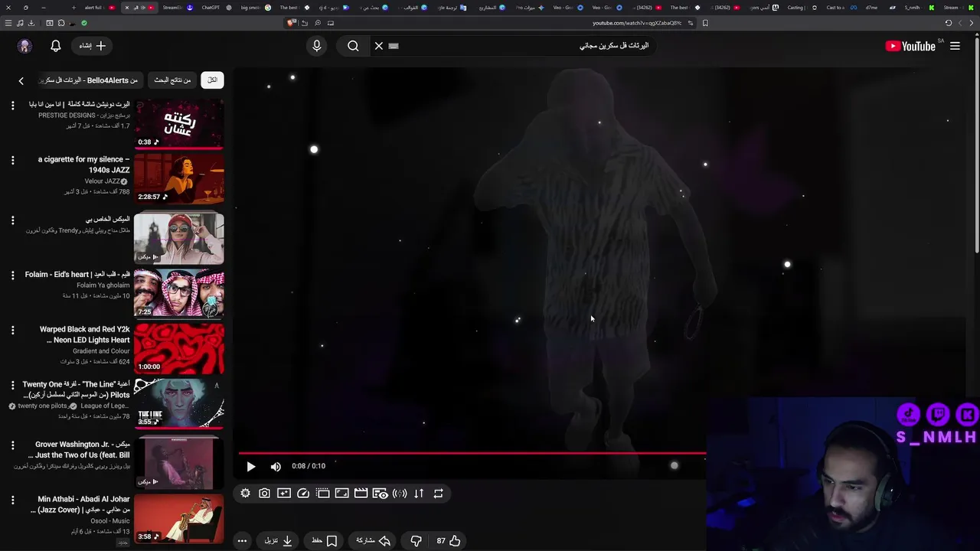Share the video via مشاركة button
Viewport: 980px width, 551px height.
coord(373,540)
